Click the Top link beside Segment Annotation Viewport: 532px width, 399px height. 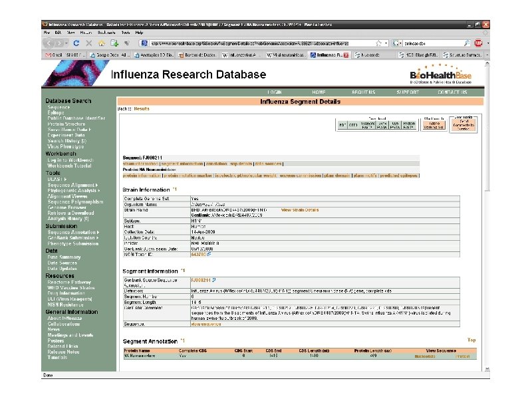[471, 340]
